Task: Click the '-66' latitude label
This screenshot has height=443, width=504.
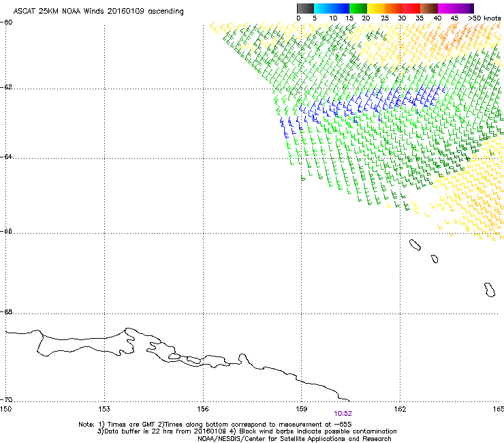Action: [6, 232]
